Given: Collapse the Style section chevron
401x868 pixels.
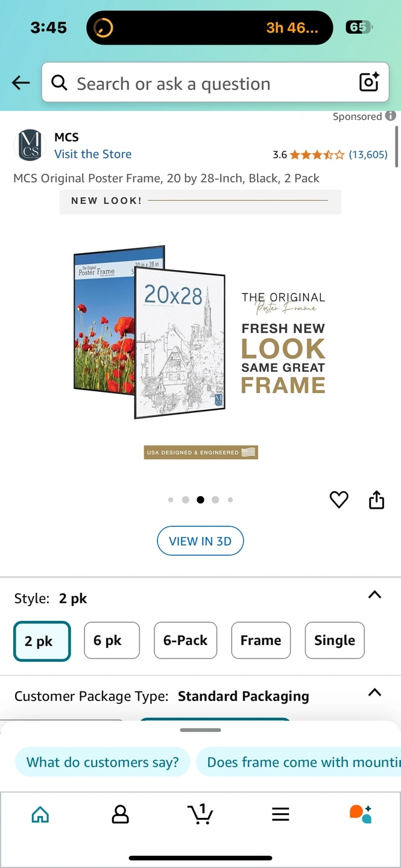Looking at the screenshot, I should click(374, 595).
